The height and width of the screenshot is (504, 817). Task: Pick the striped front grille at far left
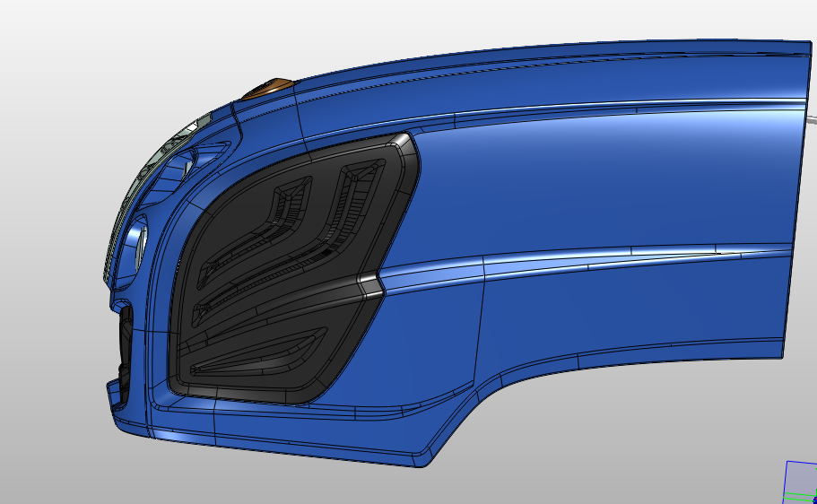coord(111,260)
